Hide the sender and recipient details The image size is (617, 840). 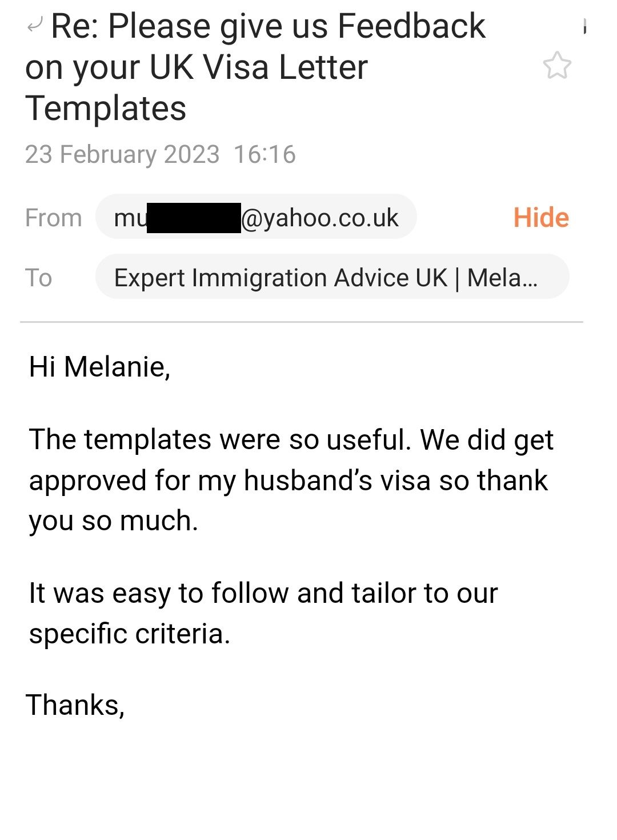click(541, 218)
